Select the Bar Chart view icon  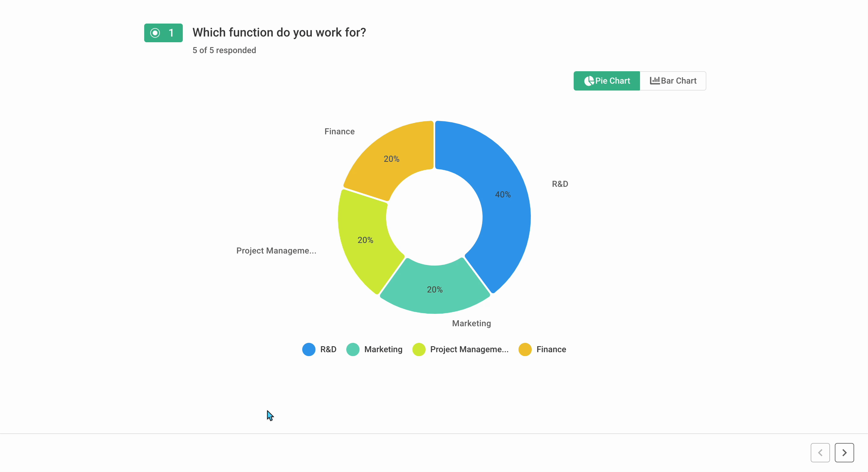click(654, 81)
